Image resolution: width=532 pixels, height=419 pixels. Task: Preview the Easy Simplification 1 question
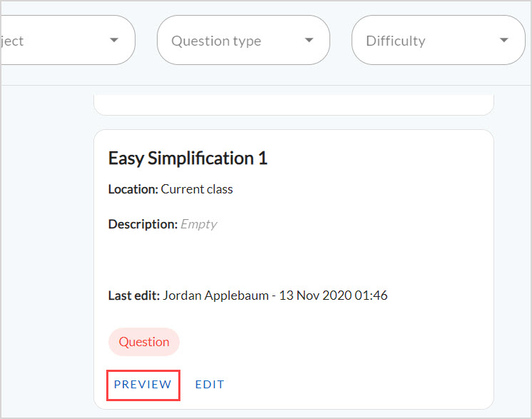pyautogui.click(x=143, y=385)
